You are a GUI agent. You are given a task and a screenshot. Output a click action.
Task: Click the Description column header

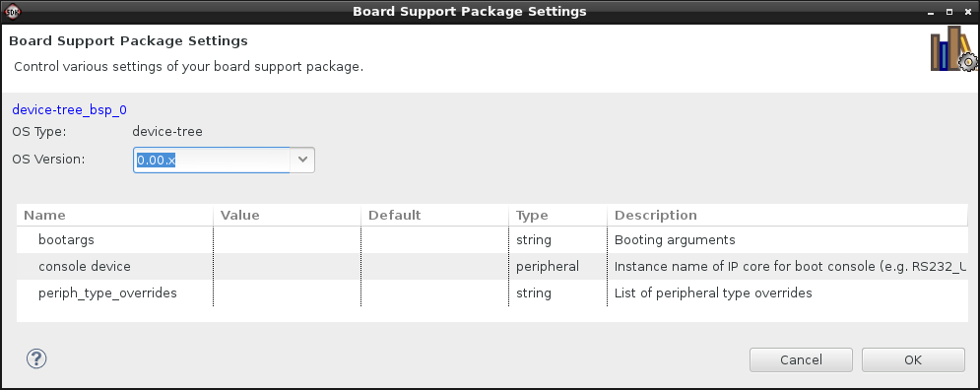(x=787, y=215)
